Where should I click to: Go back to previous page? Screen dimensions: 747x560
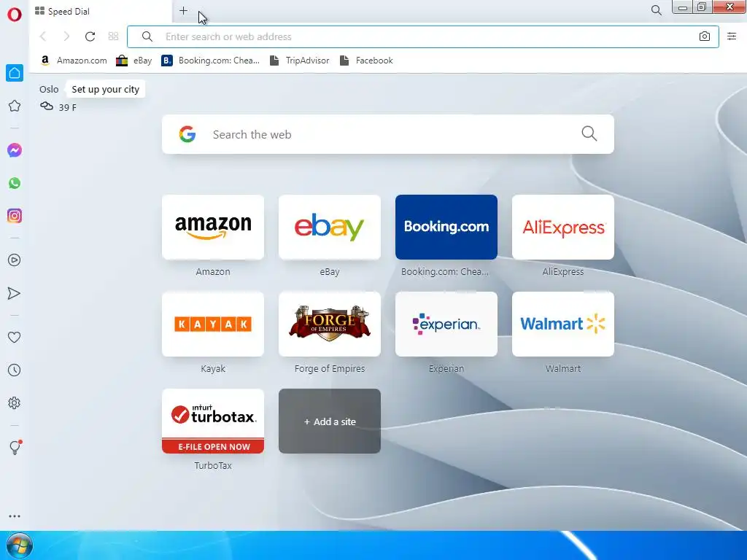[43, 36]
